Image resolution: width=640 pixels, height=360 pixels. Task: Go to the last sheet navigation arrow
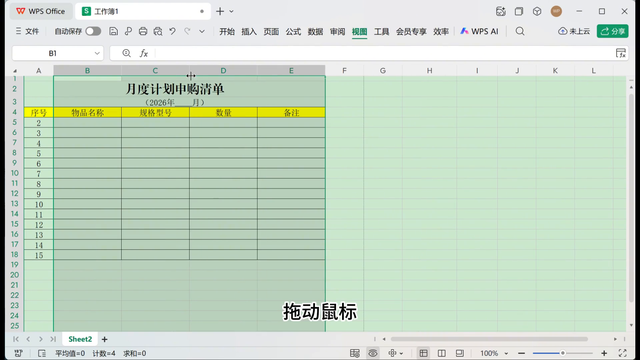(53, 339)
